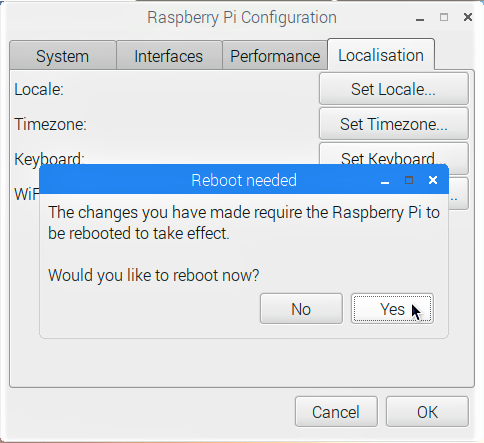Open the Interfaces tab

(169, 56)
